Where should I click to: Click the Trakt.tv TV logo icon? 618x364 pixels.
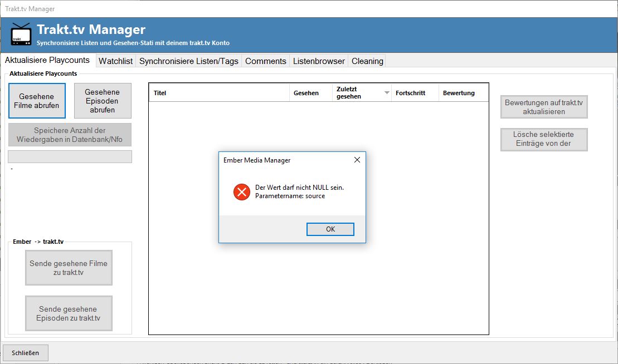tap(21, 35)
